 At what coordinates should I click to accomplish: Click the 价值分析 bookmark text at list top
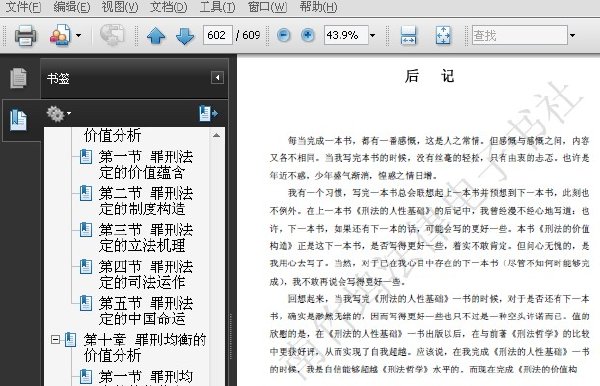point(112,135)
